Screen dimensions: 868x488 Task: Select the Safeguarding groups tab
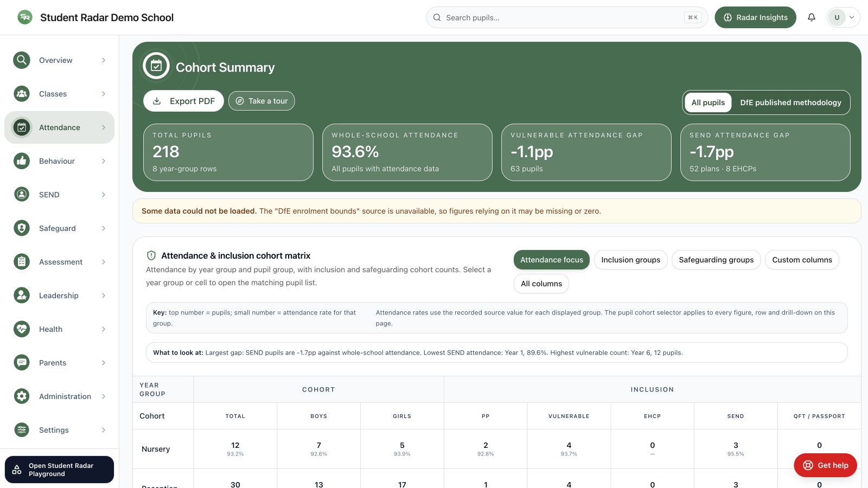(716, 260)
